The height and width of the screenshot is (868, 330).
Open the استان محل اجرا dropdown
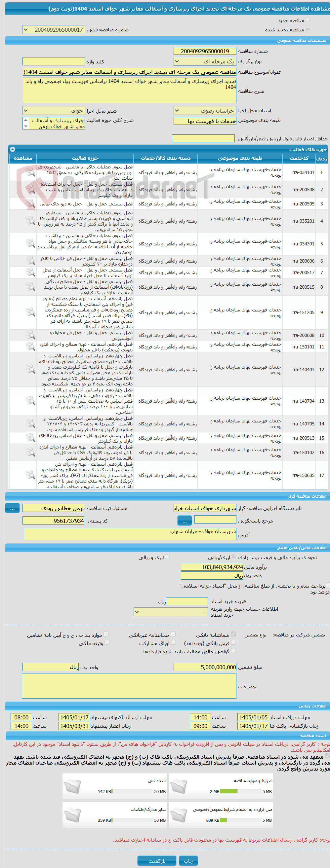(205, 111)
